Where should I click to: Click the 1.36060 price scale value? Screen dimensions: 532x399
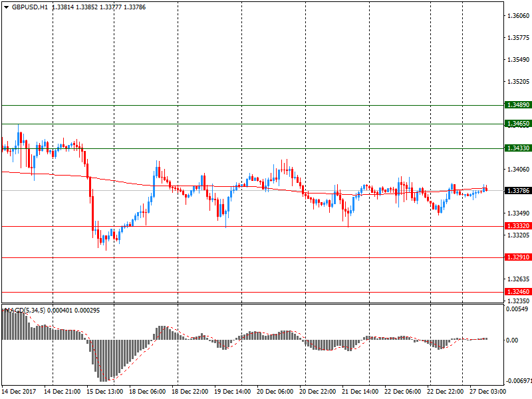point(517,16)
